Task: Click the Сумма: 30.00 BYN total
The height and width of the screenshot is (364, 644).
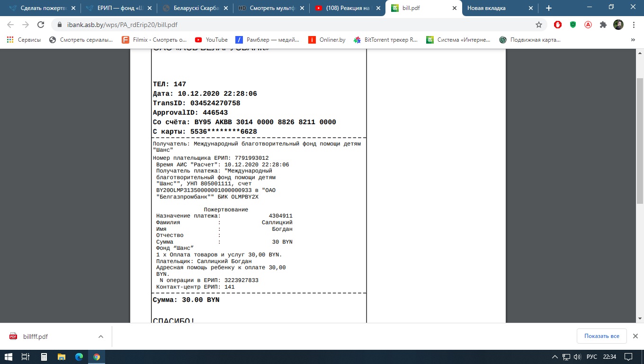Action: [x=186, y=300]
